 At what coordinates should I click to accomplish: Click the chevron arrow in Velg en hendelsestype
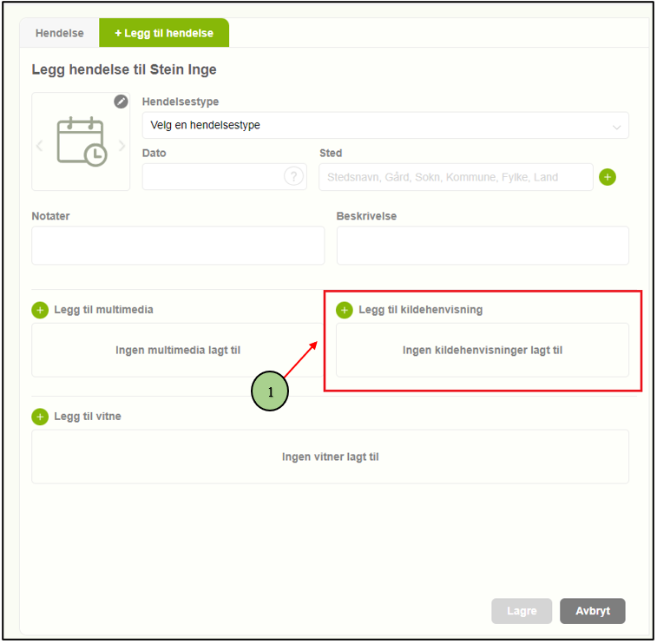tap(616, 126)
